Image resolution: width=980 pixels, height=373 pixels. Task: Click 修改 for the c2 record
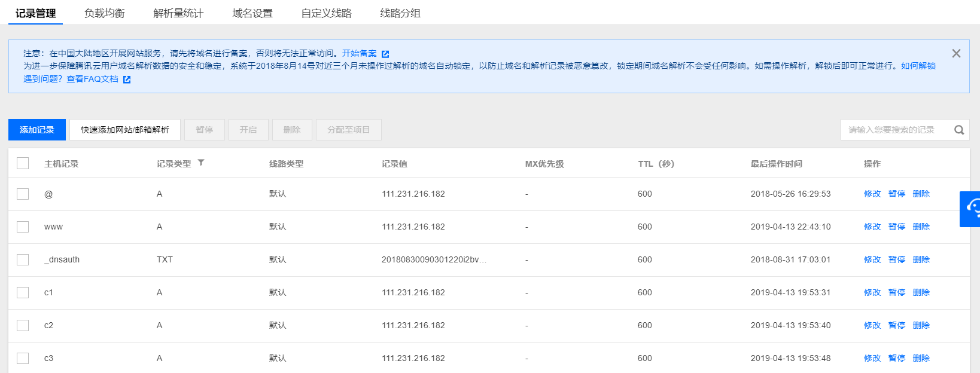[x=872, y=325]
